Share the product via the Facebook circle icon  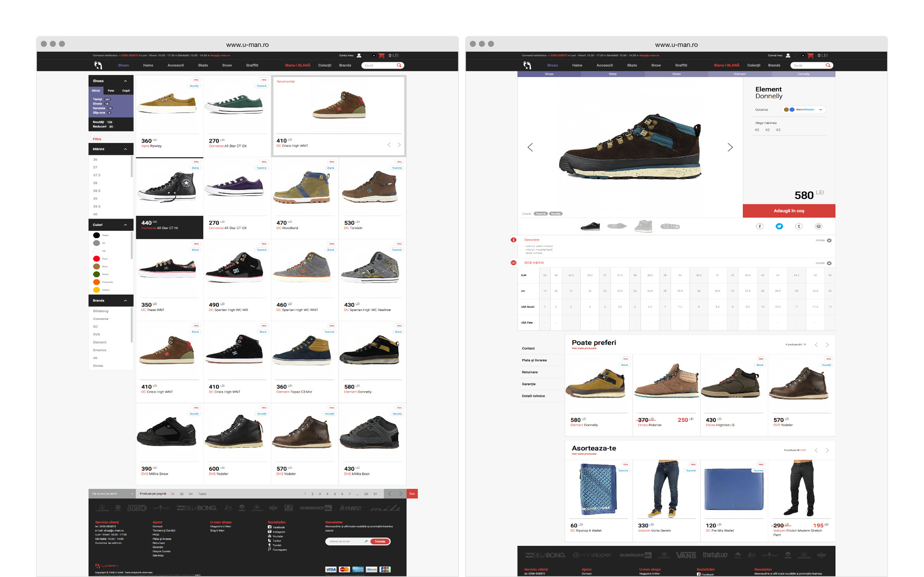tap(760, 226)
